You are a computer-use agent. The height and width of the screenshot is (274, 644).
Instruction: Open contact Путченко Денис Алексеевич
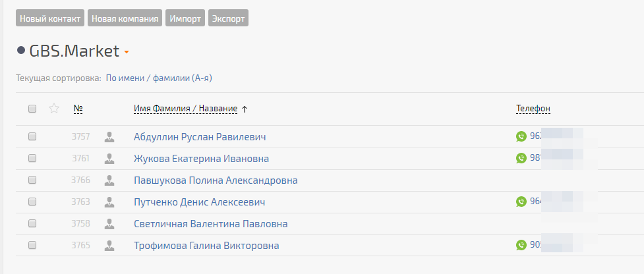[x=199, y=202]
